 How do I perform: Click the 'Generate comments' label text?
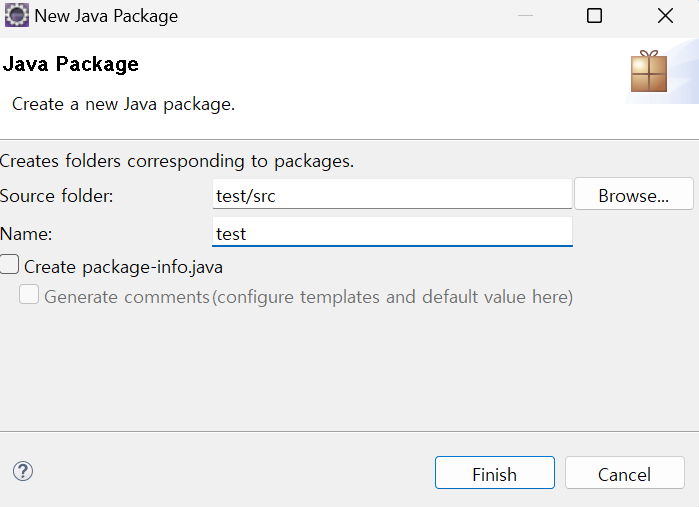point(126,297)
